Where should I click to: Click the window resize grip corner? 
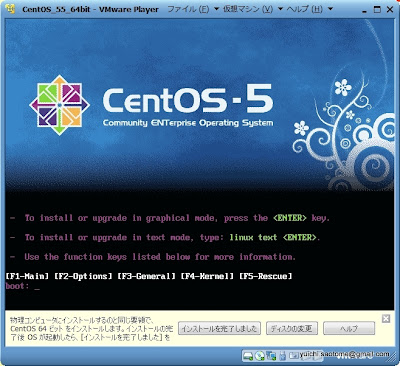click(x=390, y=356)
